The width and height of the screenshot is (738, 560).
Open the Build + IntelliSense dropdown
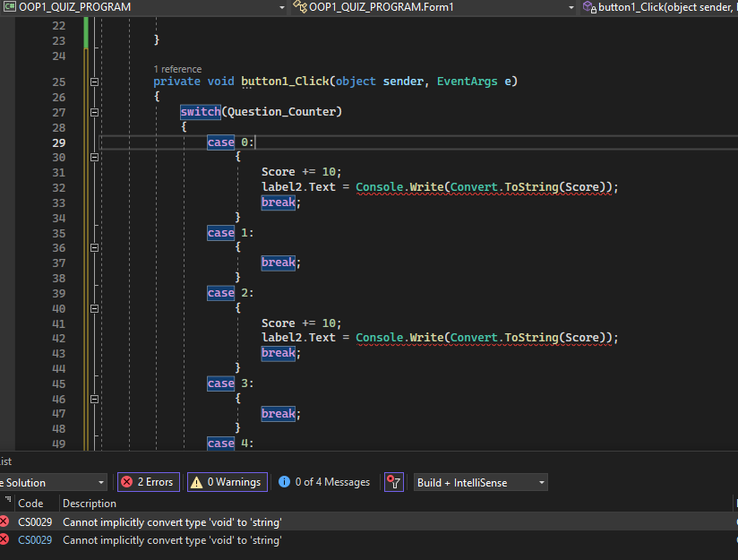point(480,482)
